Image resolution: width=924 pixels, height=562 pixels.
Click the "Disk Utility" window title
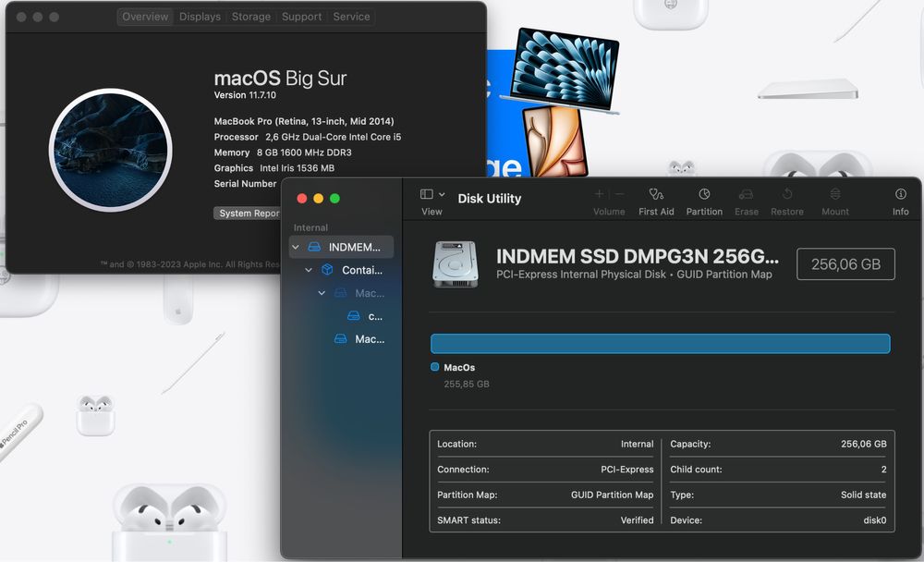click(x=489, y=199)
